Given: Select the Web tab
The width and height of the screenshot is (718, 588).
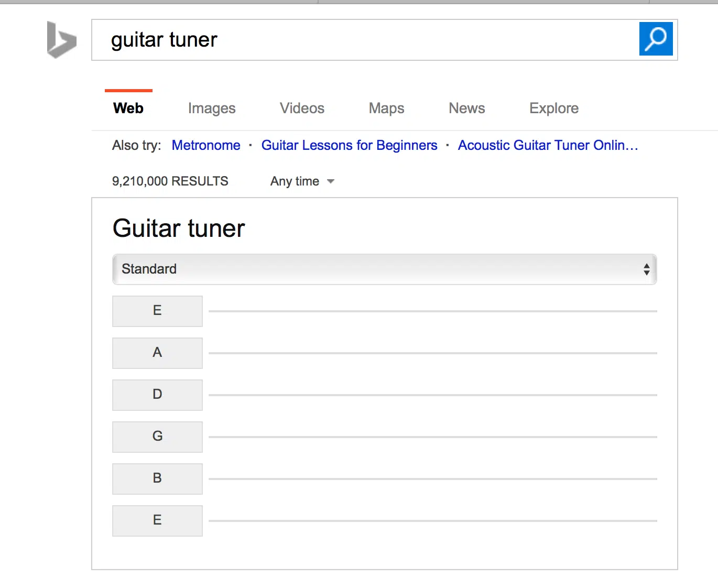Looking at the screenshot, I should pos(128,108).
